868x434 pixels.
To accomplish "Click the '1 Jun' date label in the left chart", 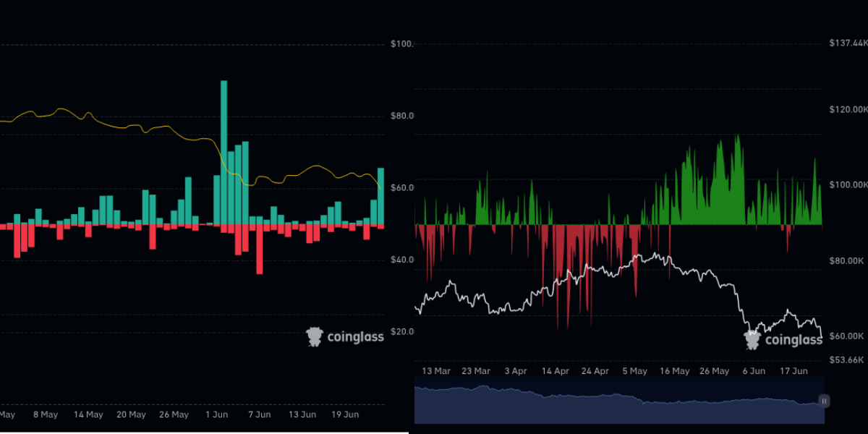I will (x=217, y=414).
